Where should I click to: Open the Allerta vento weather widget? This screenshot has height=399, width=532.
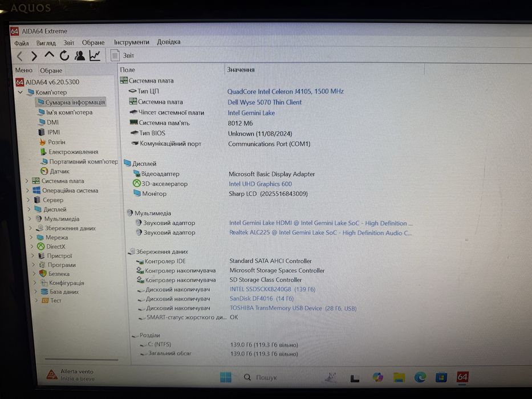[71, 375]
